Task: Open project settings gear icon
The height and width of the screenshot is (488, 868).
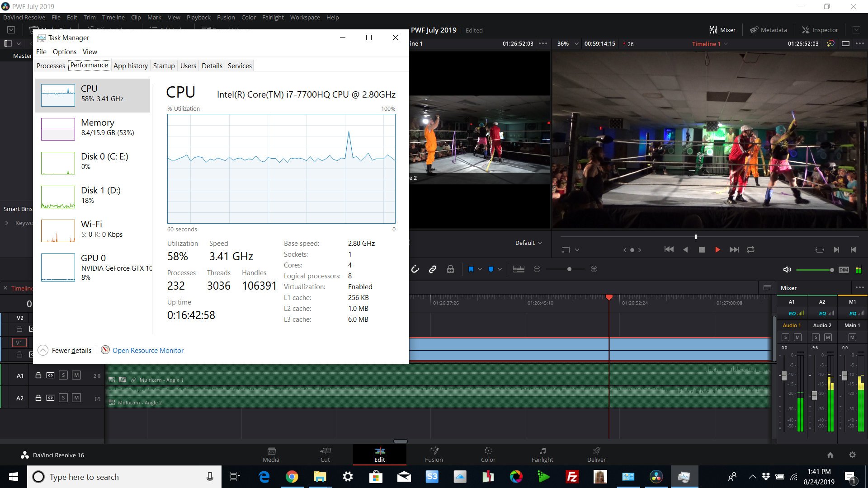Action: tap(852, 455)
